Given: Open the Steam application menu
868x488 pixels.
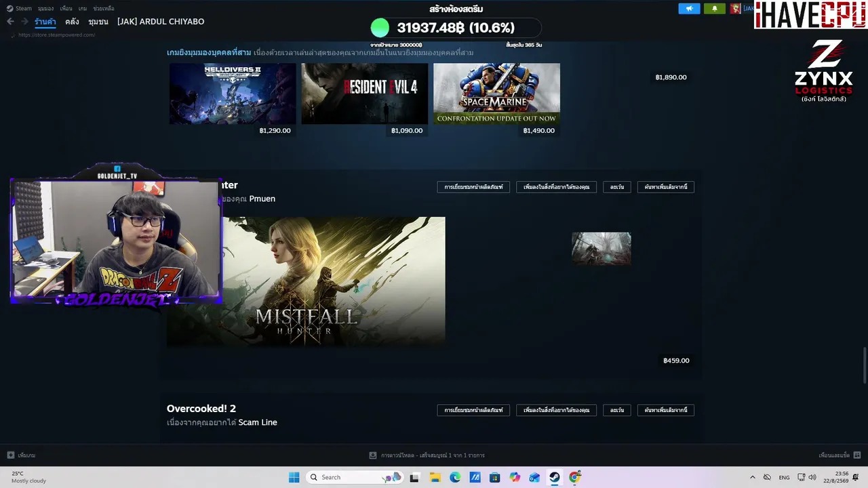Looking at the screenshot, I should point(20,9).
